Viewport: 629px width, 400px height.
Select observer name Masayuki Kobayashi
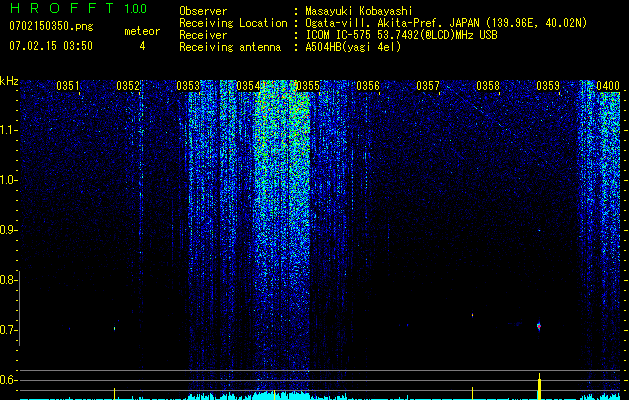pyautogui.click(x=359, y=11)
